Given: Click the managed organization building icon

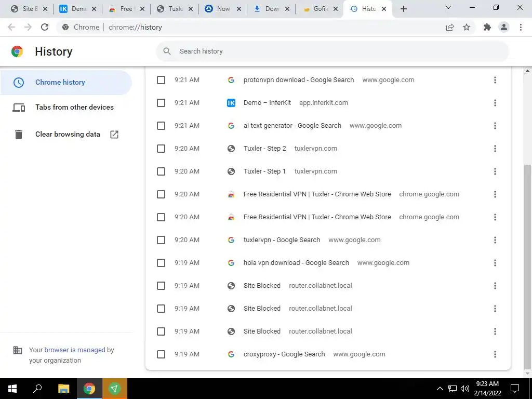Looking at the screenshot, I should (17, 350).
